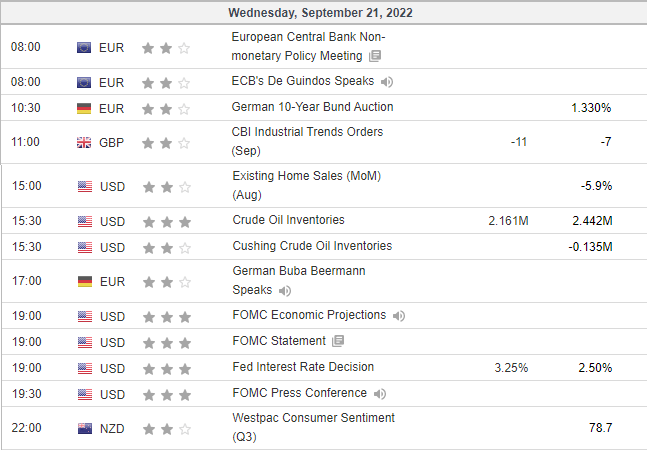Click the speaker icon beside ECB's De Guindos Speaks
The height and width of the screenshot is (450, 647).
point(387,82)
